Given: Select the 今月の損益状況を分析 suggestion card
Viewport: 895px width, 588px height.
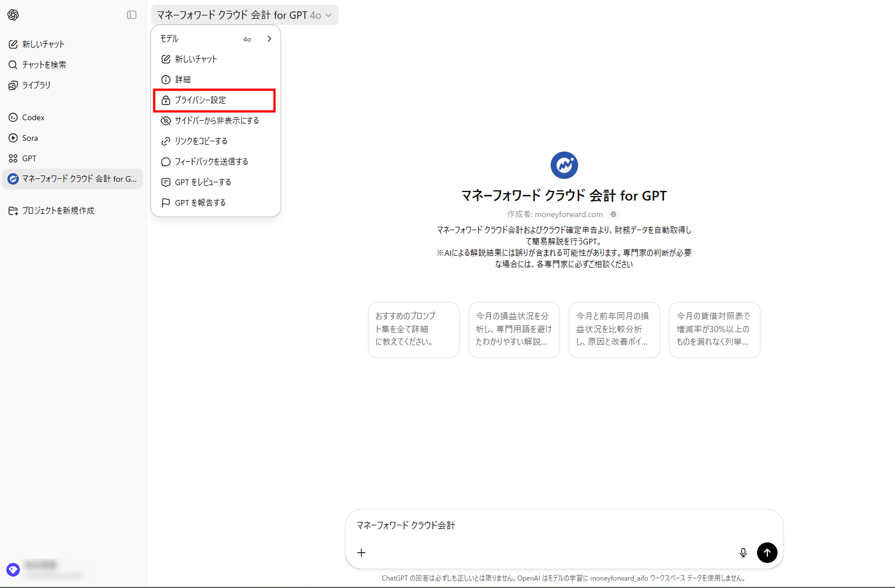Looking at the screenshot, I should pos(514,329).
